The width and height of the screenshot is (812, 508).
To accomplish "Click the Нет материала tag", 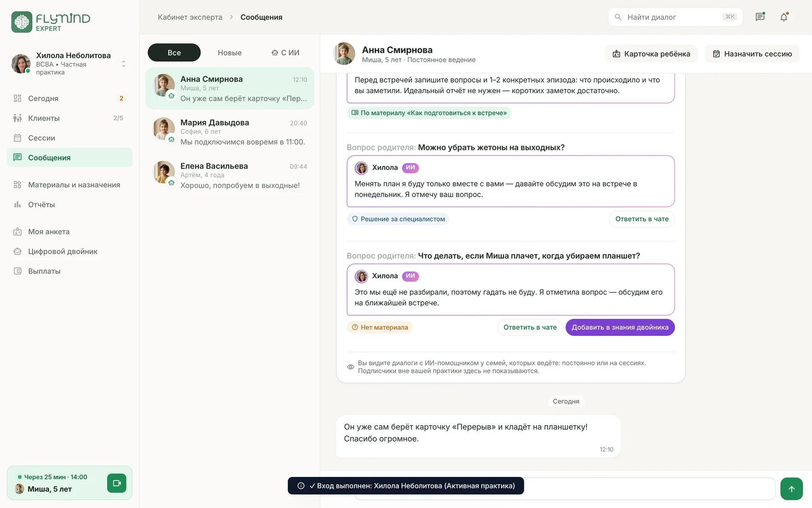I will click(380, 327).
